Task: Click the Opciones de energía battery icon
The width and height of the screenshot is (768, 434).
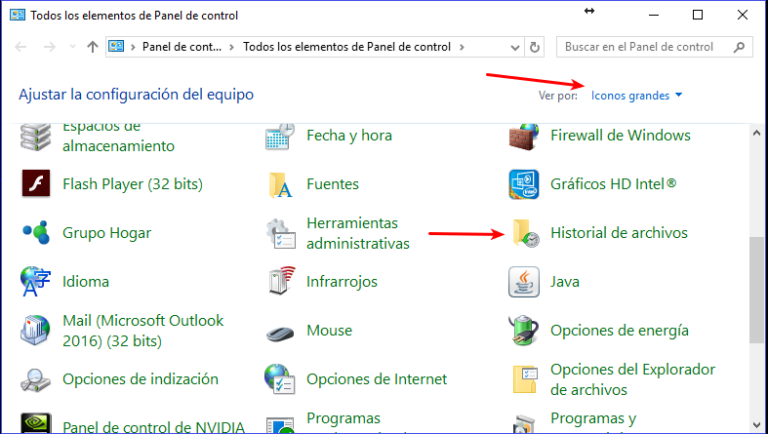Action: click(x=523, y=330)
